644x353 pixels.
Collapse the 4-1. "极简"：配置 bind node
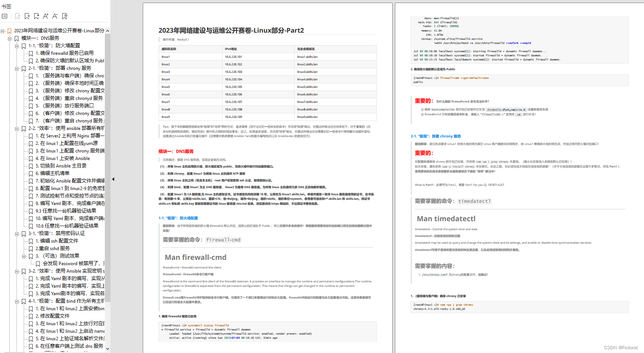click(17, 302)
